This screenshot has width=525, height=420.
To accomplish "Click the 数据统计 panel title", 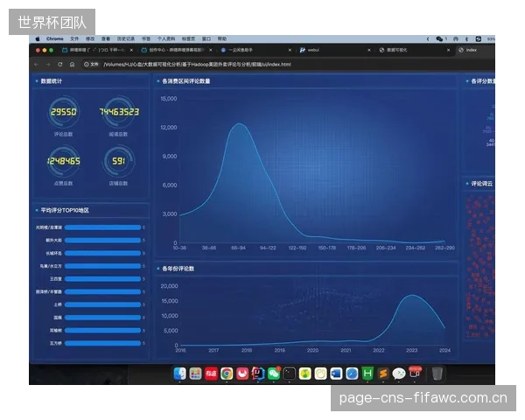I will (x=52, y=81).
